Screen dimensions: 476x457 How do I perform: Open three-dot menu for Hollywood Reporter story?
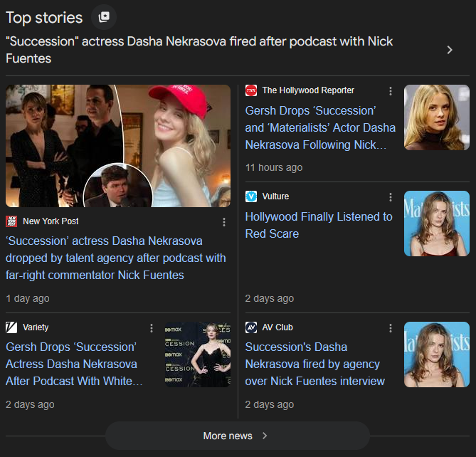[x=390, y=91]
